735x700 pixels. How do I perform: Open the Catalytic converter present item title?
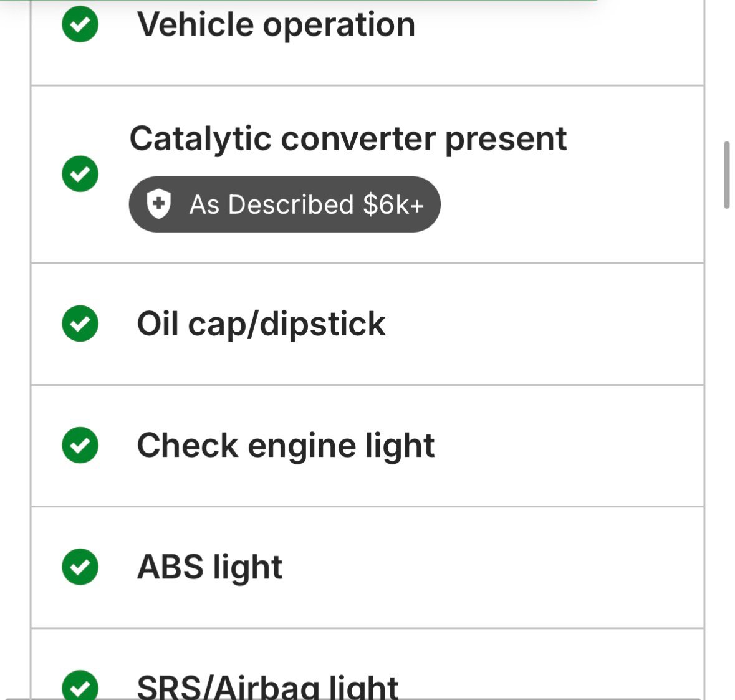coord(348,138)
